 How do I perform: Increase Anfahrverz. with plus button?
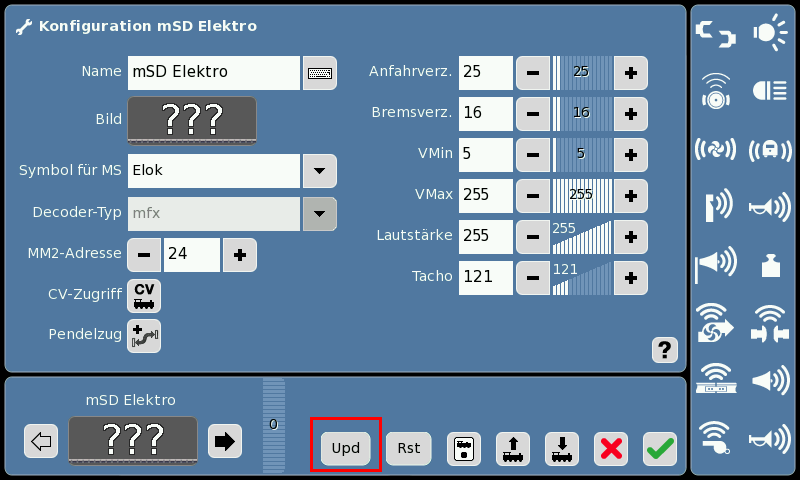[x=631, y=73]
